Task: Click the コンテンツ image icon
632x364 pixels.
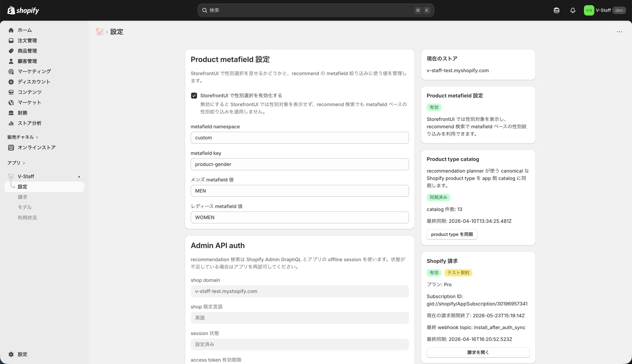Action: tap(11, 92)
